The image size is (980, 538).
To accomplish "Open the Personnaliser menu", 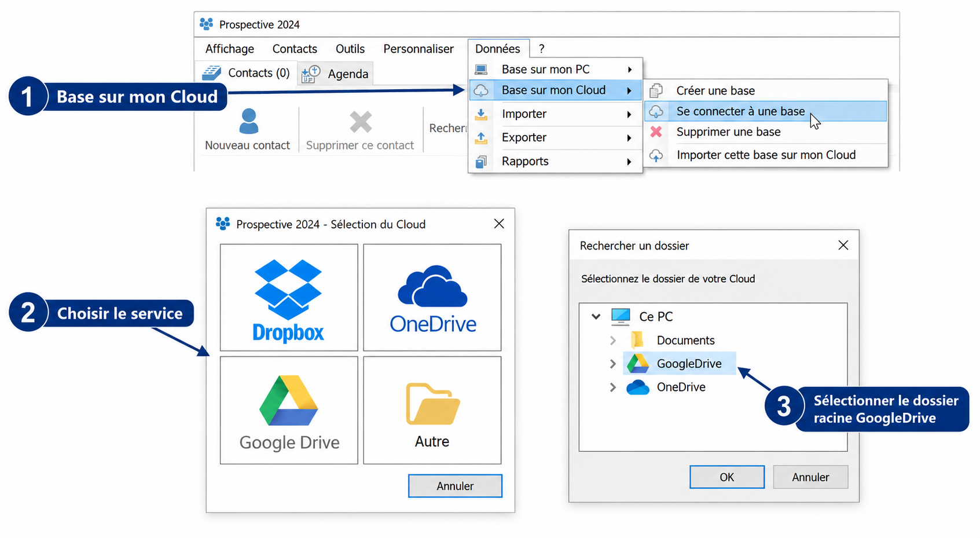I will tap(419, 49).
